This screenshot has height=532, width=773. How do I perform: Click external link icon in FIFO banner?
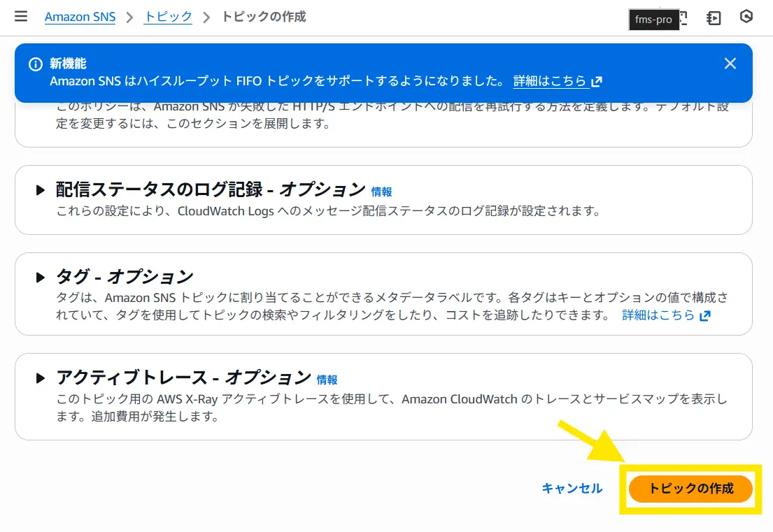(597, 82)
